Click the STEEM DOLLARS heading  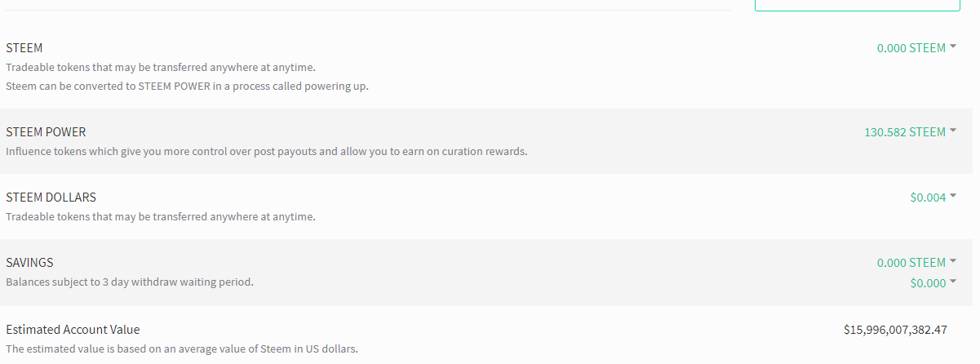51,198
